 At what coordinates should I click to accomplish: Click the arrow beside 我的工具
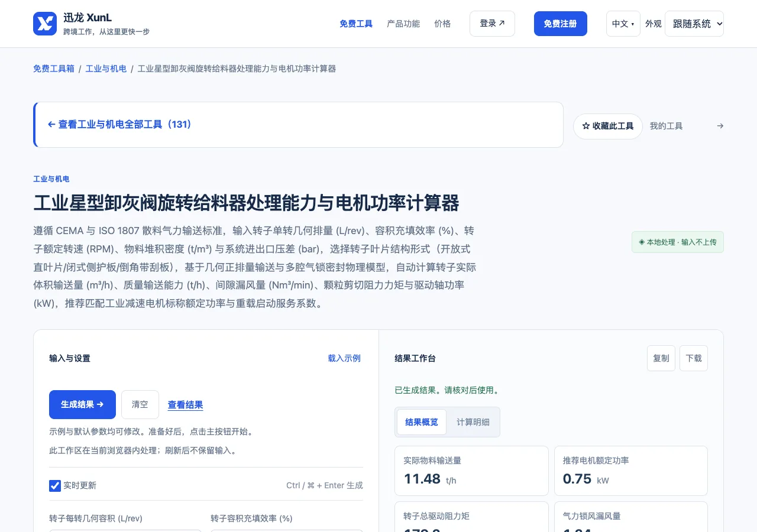point(720,126)
